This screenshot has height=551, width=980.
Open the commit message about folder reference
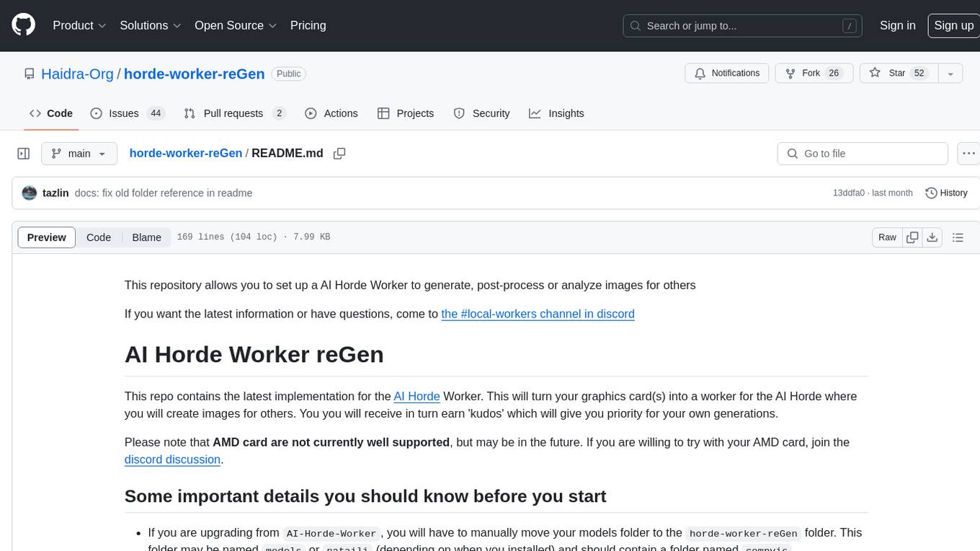164,193
